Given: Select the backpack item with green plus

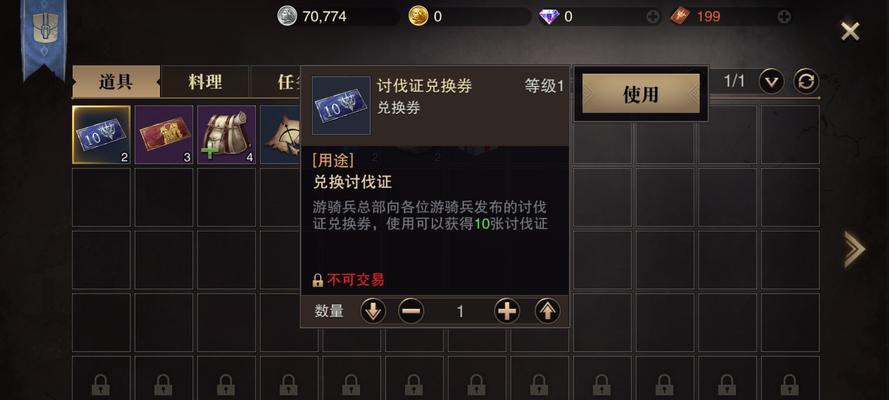Looking at the screenshot, I should coord(226,135).
